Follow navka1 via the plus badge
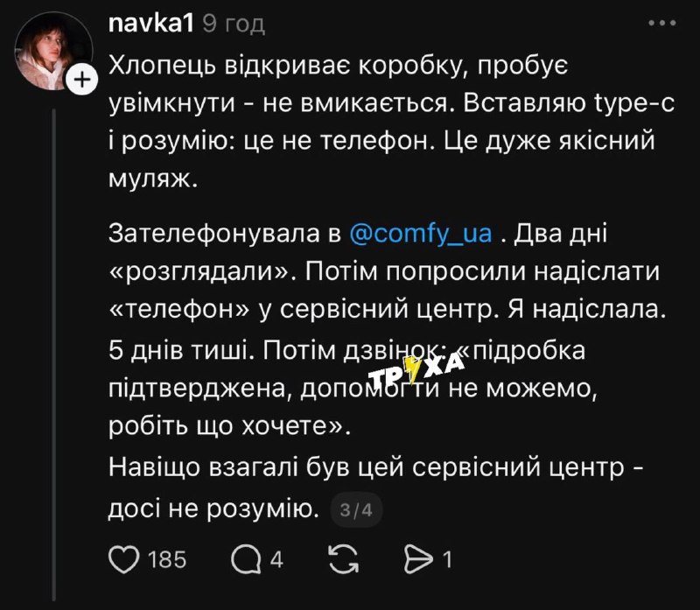Viewport: 700px width, 610px height. [x=80, y=81]
